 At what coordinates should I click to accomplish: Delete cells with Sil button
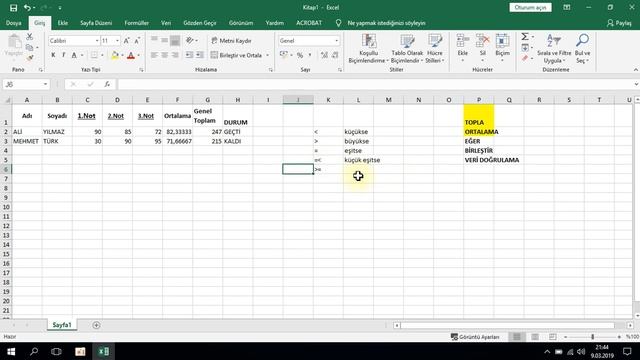pyautogui.click(x=482, y=49)
